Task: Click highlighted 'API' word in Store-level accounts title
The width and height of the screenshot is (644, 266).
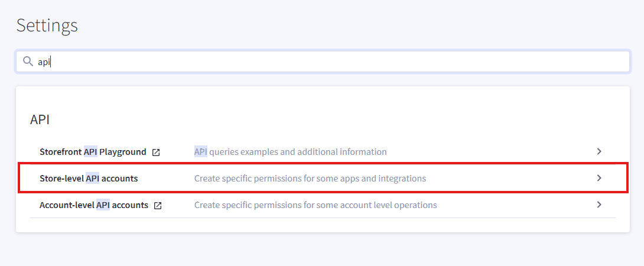Action: [x=93, y=178]
